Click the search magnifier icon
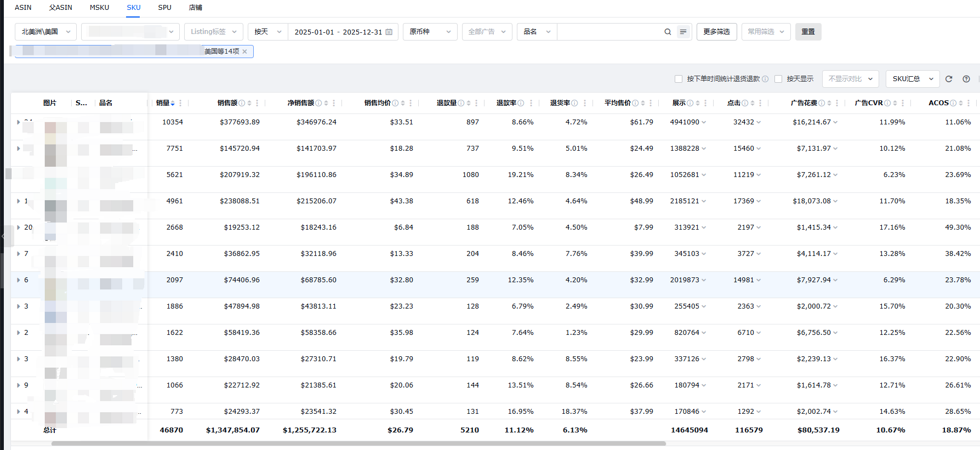Viewport: 980px width, 450px height. [668, 32]
